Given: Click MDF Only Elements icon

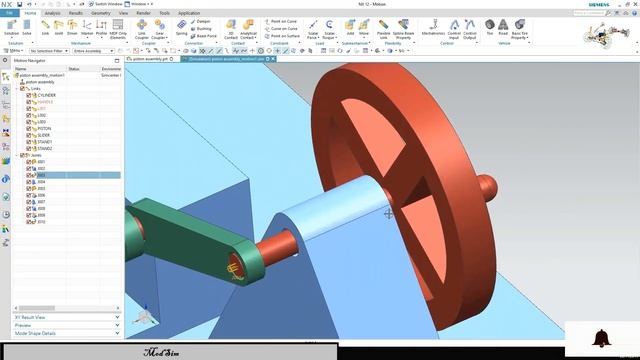Looking at the screenshot, I should point(118,29).
